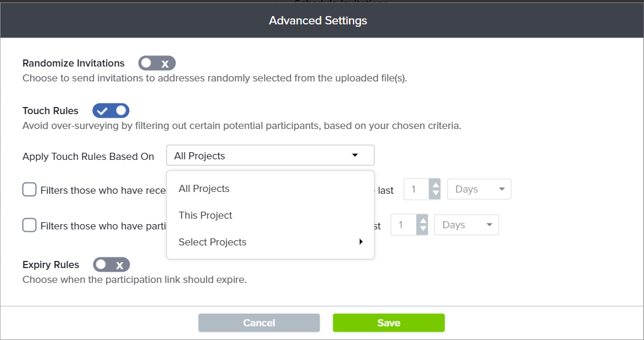Toggle the Randomize Invitations switch

click(157, 63)
